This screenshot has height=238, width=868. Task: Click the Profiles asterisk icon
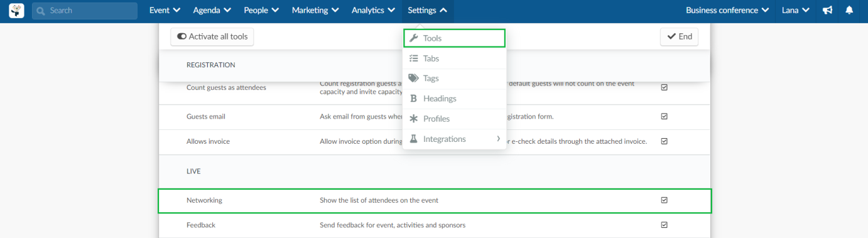(x=413, y=119)
